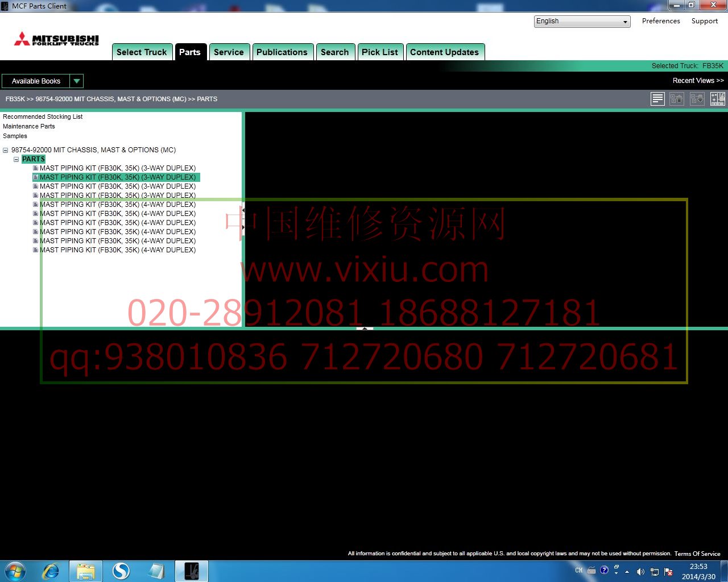The image size is (728, 582).
Task: Click the zoom and pan tools icon
Action: coord(717,99)
